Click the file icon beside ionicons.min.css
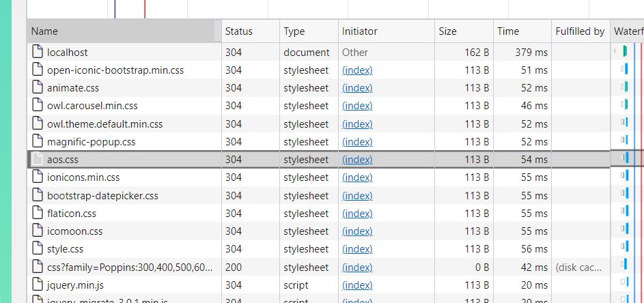This screenshot has height=303, width=644. point(38,177)
